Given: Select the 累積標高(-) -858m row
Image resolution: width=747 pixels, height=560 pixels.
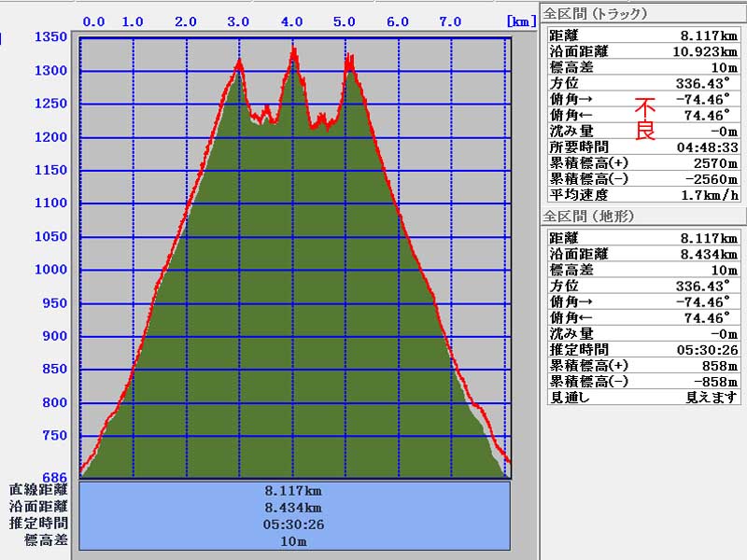Looking at the screenshot, I should [x=644, y=381].
